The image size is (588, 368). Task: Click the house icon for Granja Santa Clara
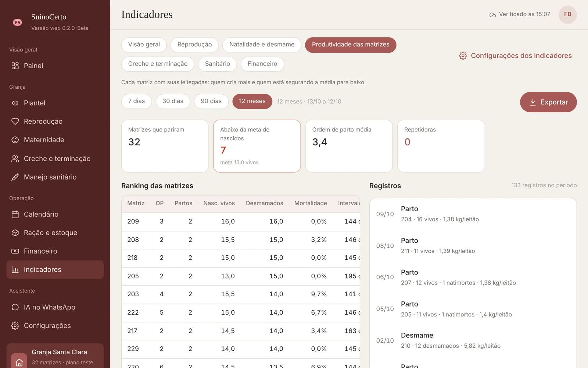click(19, 362)
